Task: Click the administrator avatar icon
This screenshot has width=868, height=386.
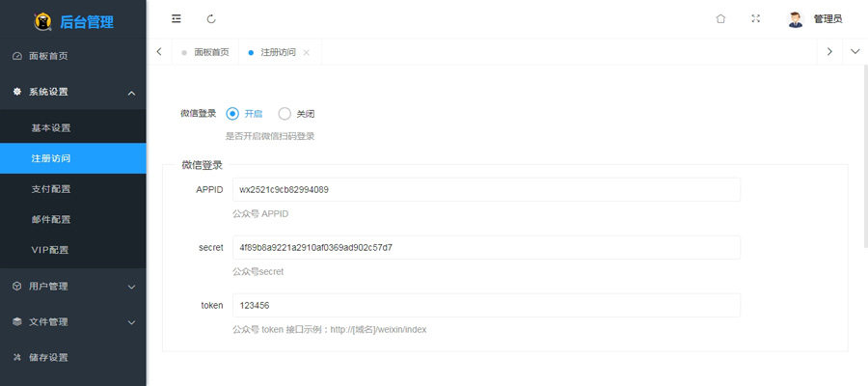Action: click(795, 19)
